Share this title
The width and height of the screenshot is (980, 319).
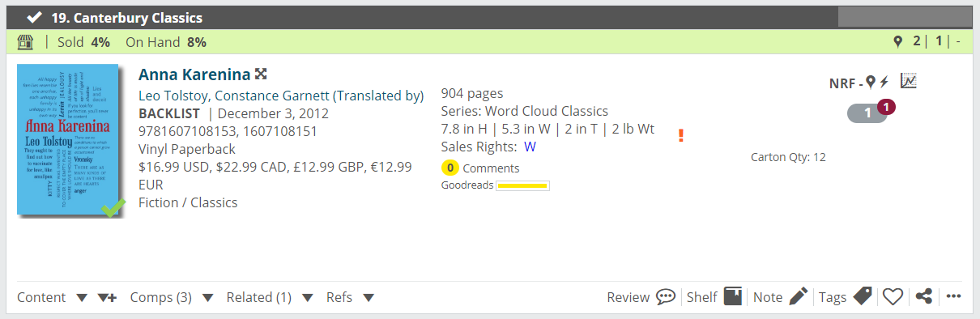click(x=924, y=297)
